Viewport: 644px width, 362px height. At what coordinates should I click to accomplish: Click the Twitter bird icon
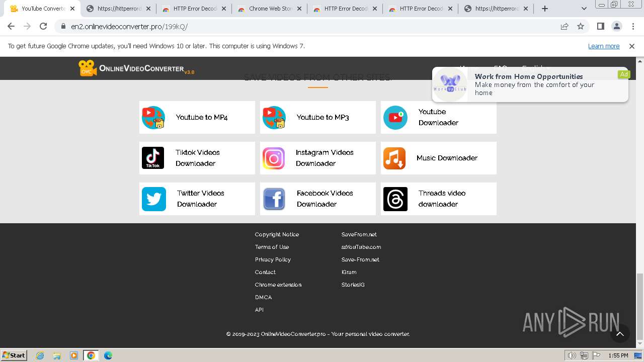[x=154, y=199]
